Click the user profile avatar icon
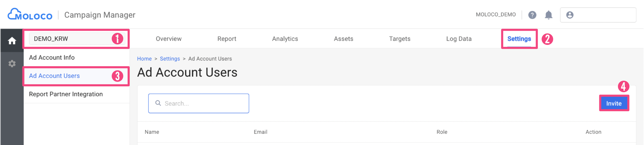 pyautogui.click(x=570, y=15)
